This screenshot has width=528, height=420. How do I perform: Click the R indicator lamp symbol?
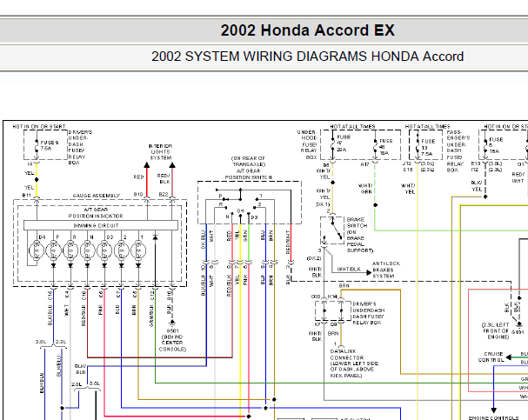tap(70, 250)
